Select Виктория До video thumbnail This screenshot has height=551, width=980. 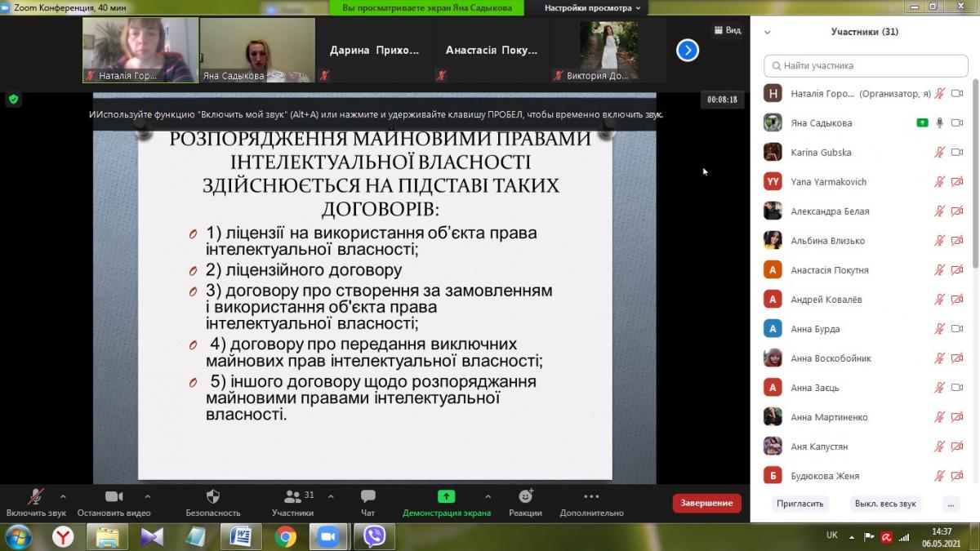[x=608, y=51]
